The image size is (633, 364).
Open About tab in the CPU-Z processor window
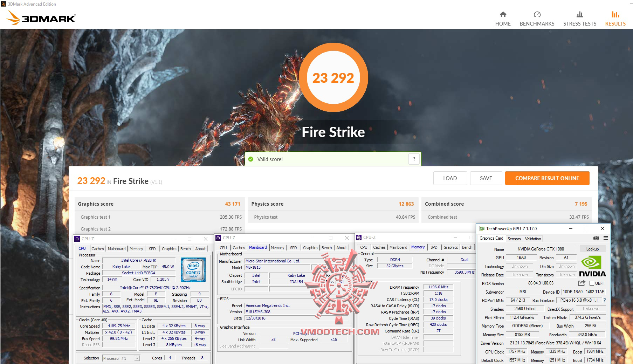coord(200,249)
